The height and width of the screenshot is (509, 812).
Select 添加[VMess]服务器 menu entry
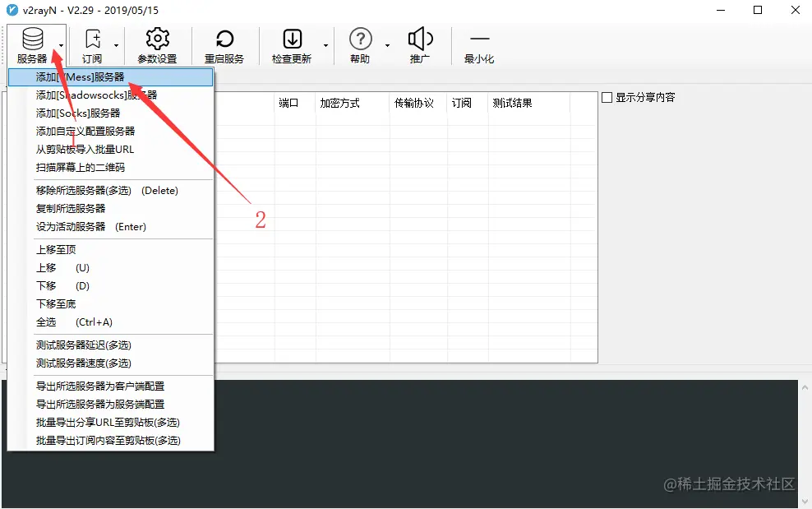point(110,77)
